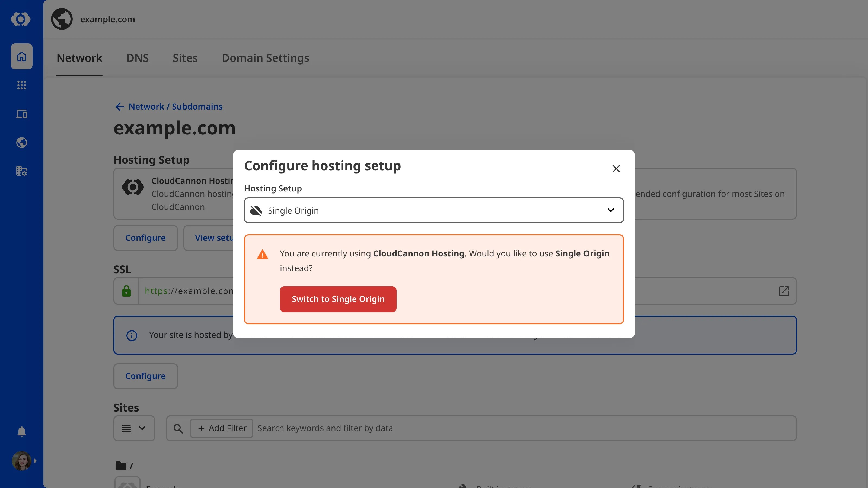Screen dimensions: 868x488
Task: Open the Hosting Setup dropdown in dialog
Action: [x=434, y=210]
